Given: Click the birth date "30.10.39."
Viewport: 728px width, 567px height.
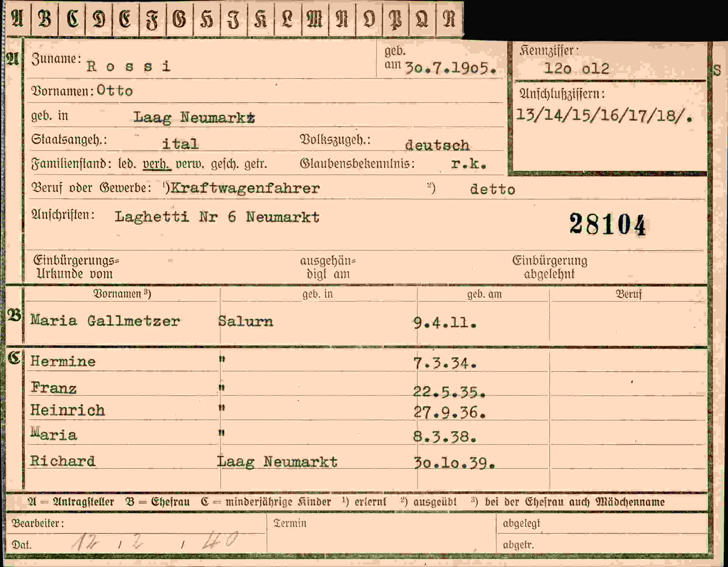Looking at the screenshot, I should click(454, 463).
